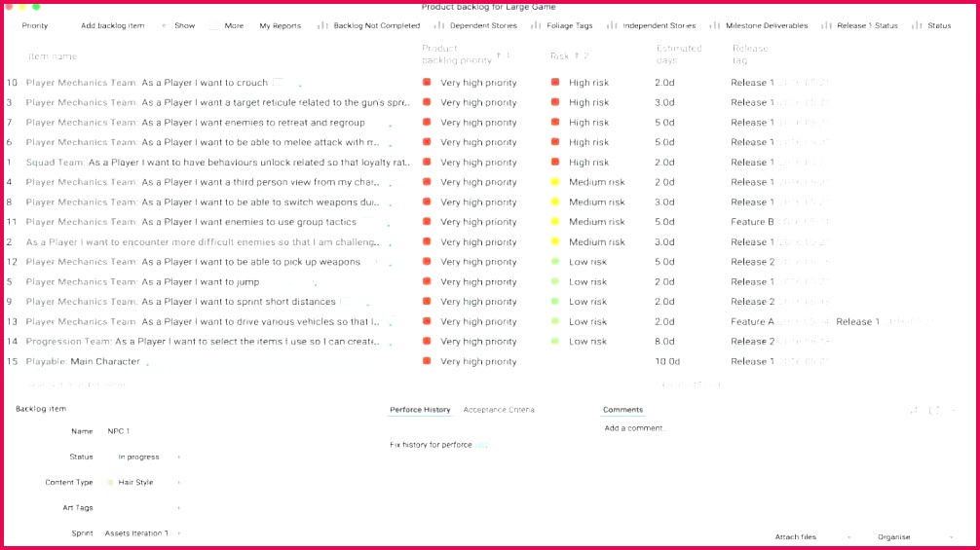The height and width of the screenshot is (550, 980).
Task: Open the Content Type dropdown showing Hair Style
Action: [144, 483]
